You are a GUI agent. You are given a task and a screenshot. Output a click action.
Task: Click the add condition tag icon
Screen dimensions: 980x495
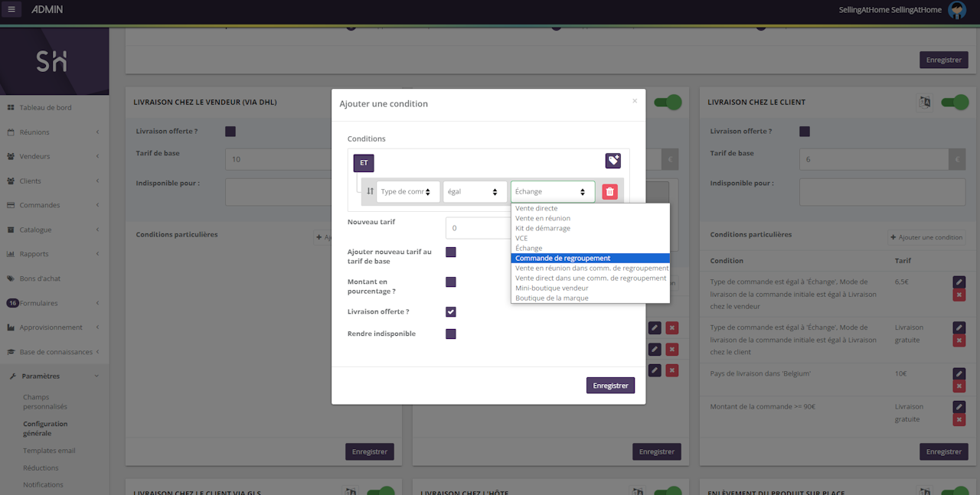[x=612, y=161]
